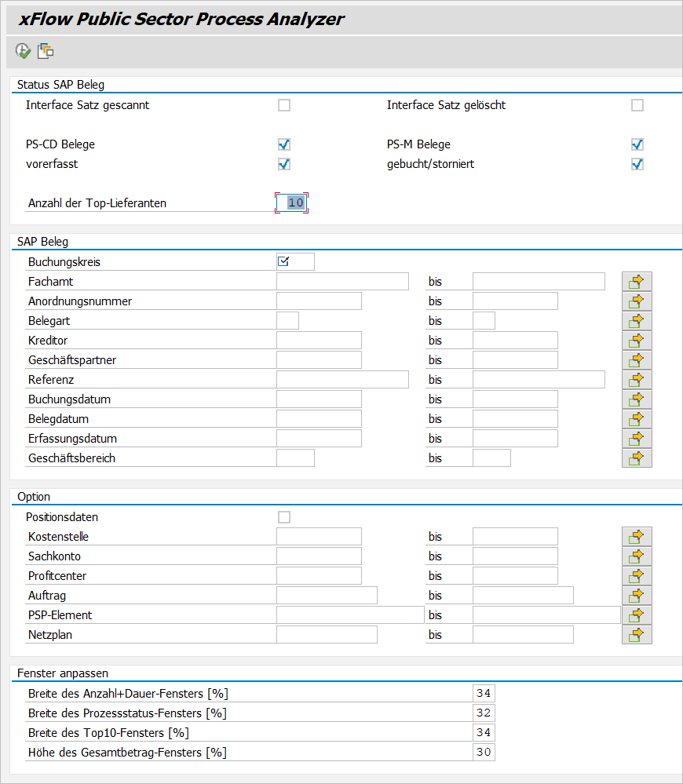Disable the PS-CD Belege checkbox
Image resolution: width=683 pixels, height=784 pixels.
tap(283, 144)
